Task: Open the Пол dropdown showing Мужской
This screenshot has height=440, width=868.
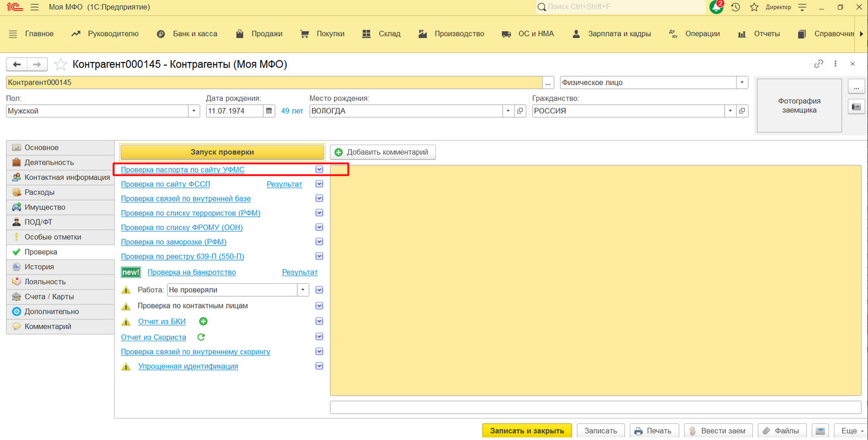Action: coord(194,111)
